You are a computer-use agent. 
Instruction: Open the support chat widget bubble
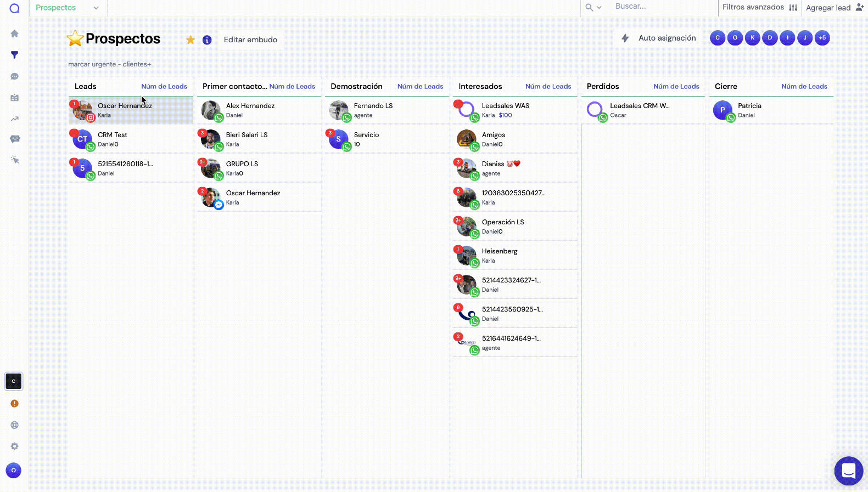pyautogui.click(x=849, y=471)
